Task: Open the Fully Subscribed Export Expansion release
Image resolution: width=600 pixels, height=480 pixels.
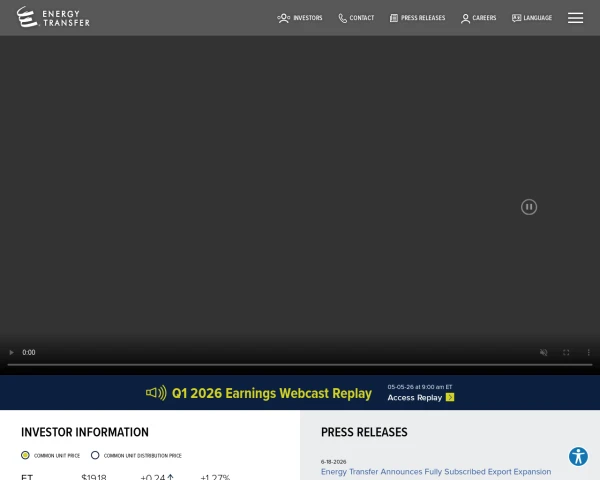Action: [436, 472]
